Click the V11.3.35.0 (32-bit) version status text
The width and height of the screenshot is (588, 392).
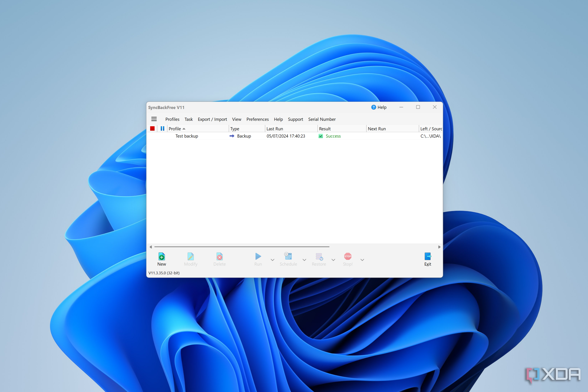(164, 273)
